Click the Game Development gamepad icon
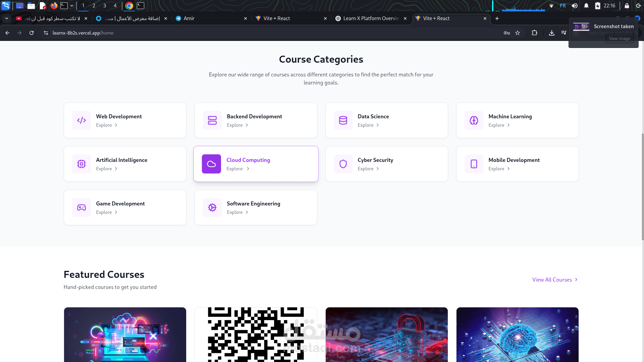The image size is (644, 362). point(82,207)
